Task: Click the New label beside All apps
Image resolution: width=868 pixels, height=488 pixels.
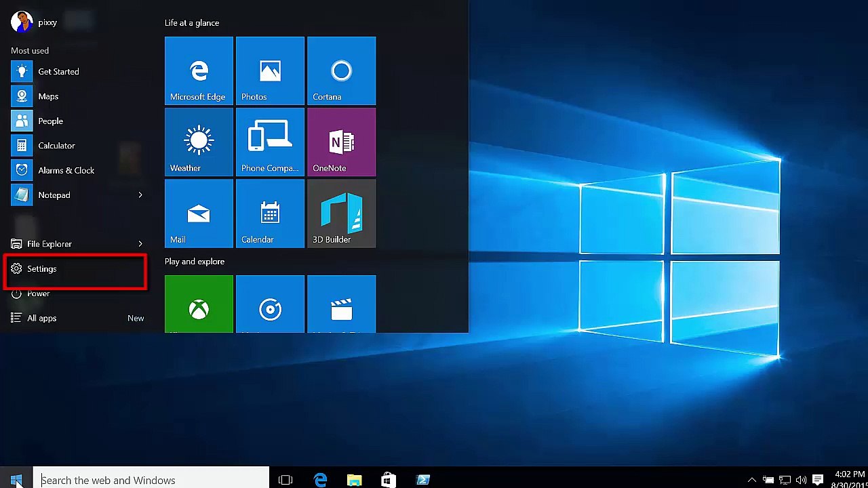Action: 136,319
